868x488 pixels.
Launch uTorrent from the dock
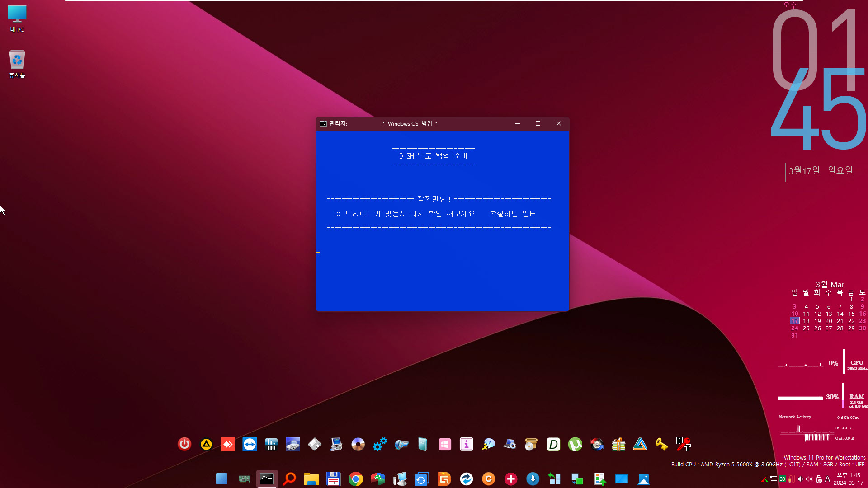575,444
